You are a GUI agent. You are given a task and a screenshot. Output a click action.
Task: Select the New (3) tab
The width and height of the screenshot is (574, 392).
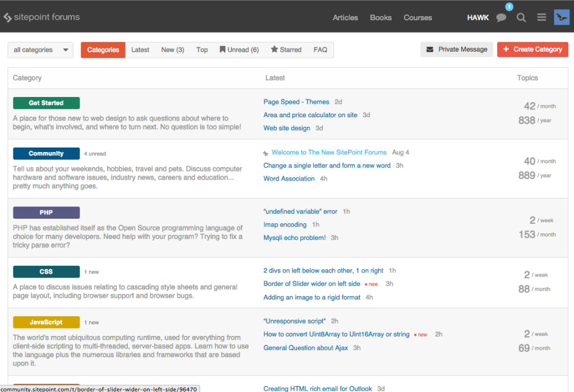click(x=173, y=50)
